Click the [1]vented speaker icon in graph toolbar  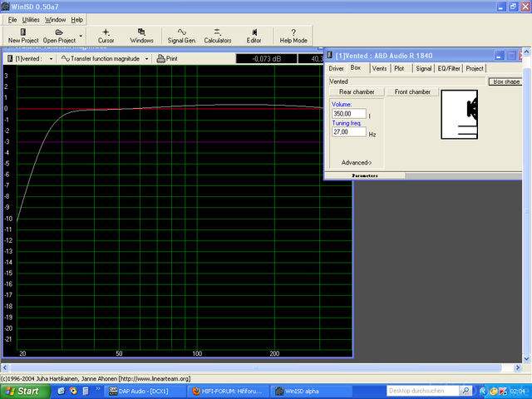(x=10, y=59)
